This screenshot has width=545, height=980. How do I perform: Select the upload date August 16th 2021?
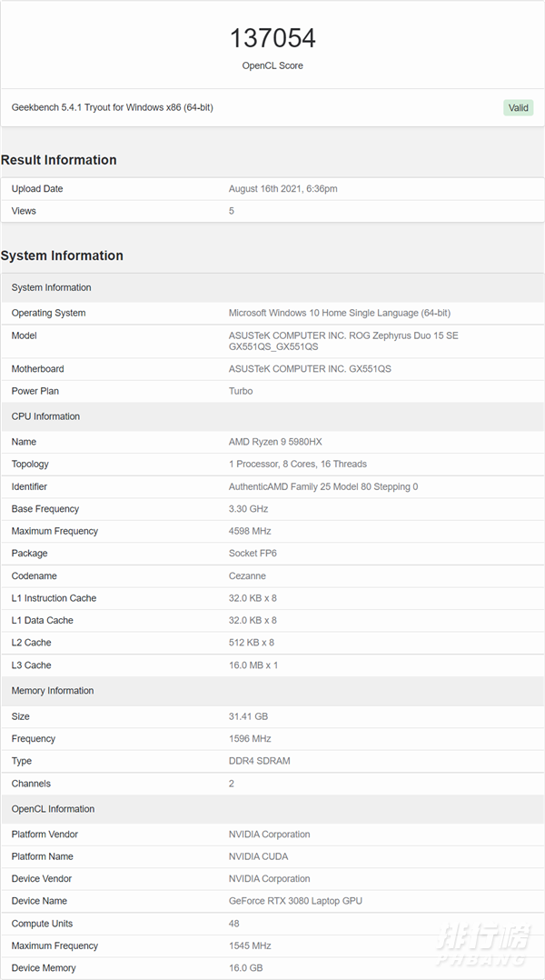(282, 189)
